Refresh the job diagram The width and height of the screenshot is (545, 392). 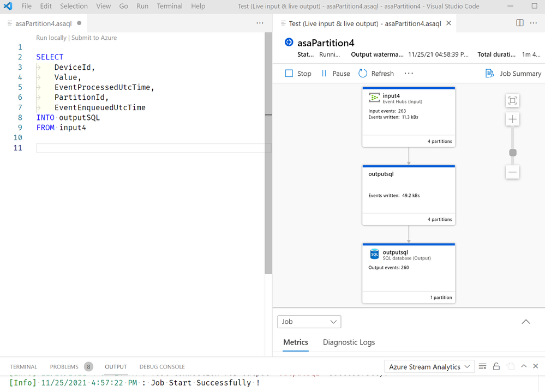pyautogui.click(x=376, y=73)
